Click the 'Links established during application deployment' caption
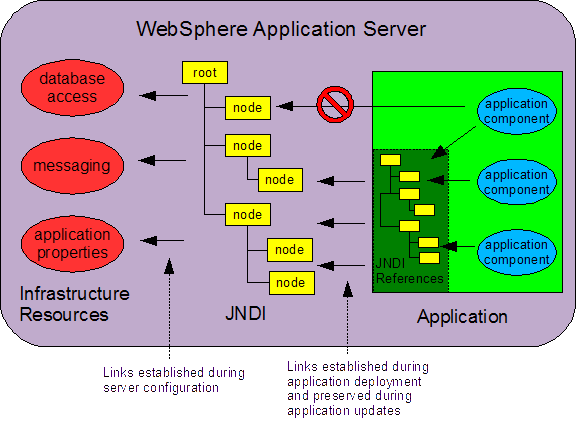The height and width of the screenshot is (424, 576). 358,388
